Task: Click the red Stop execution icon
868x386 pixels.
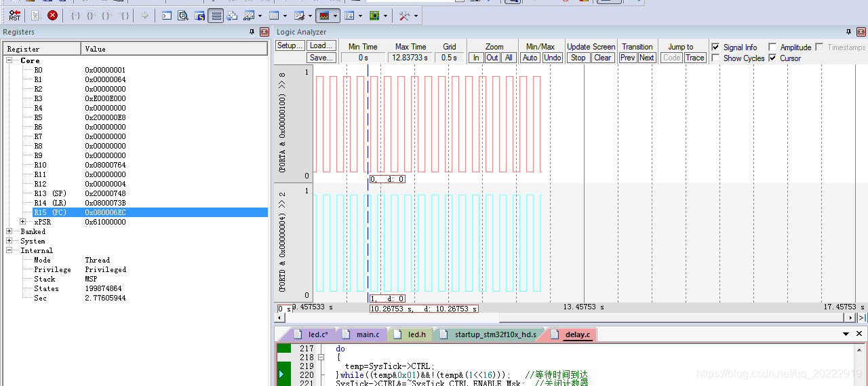Action: click(x=52, y=16)
